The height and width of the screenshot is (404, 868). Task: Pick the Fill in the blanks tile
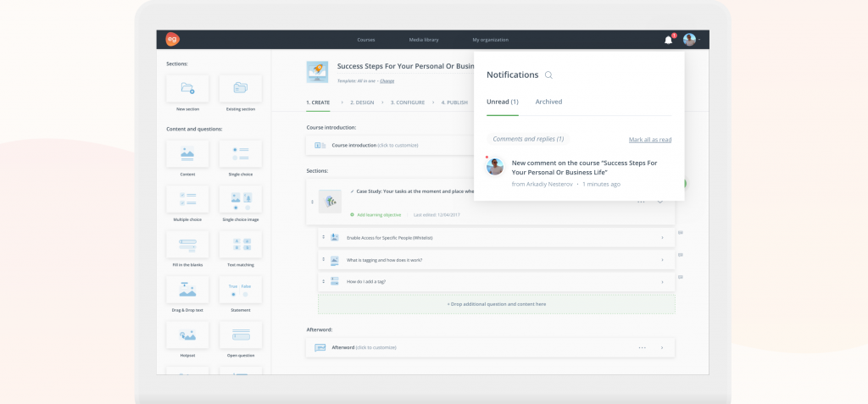(x=187, y=245)
